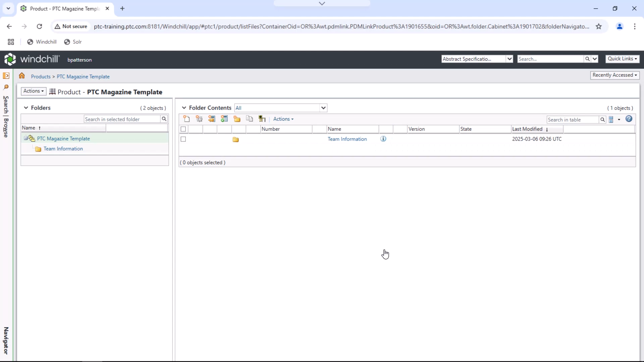The image size is (644, 362).
Task: Use the Paste icon in the toolbar
Action: [249, 119]
